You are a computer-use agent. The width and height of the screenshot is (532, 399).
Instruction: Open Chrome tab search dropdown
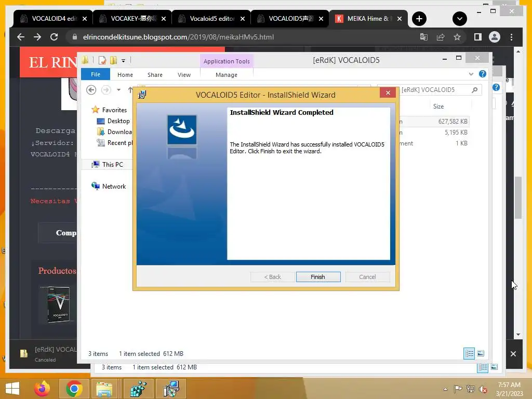click(x=459, y=19)
